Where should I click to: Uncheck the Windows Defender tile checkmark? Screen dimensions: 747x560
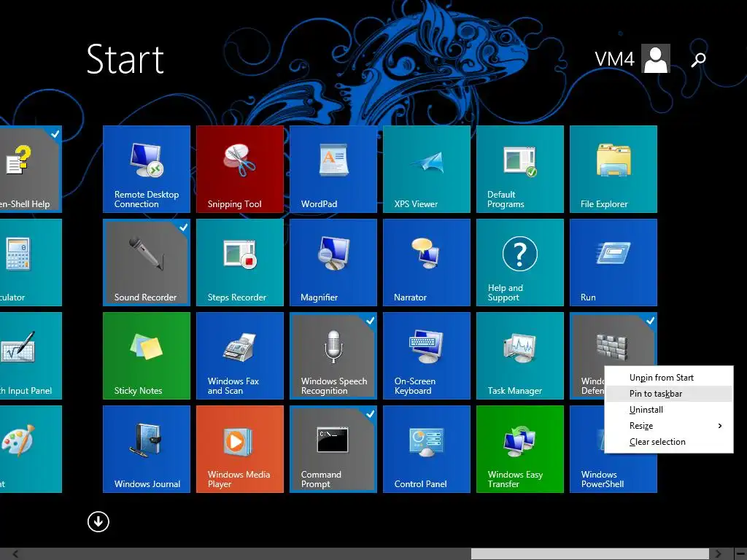click(650, 320)
